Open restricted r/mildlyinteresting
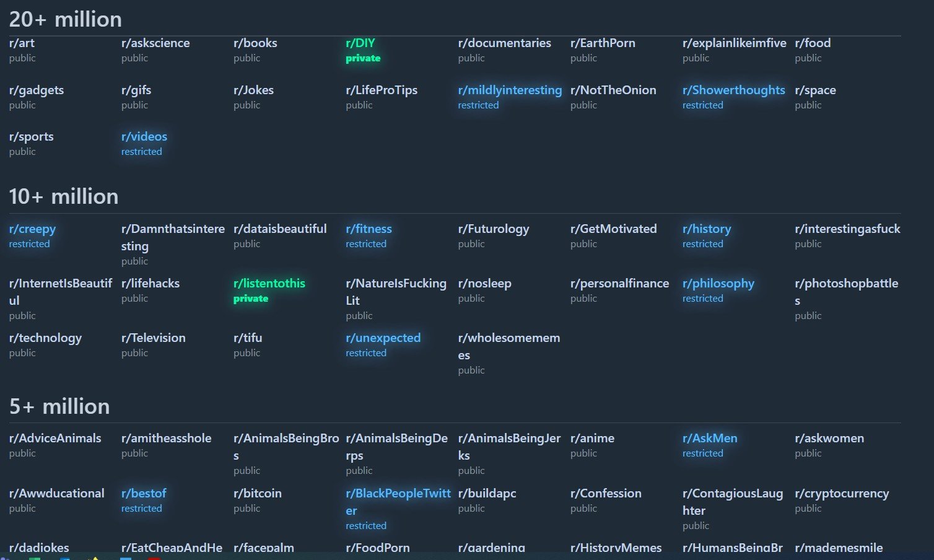The height and width of the screenshot is (560, 934). 510,90
